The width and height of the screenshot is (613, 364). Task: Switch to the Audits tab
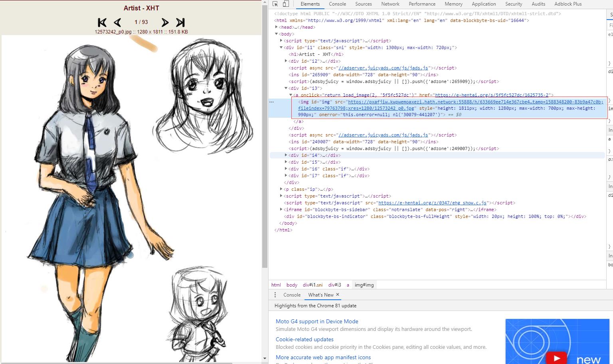[x=538, y=4]
